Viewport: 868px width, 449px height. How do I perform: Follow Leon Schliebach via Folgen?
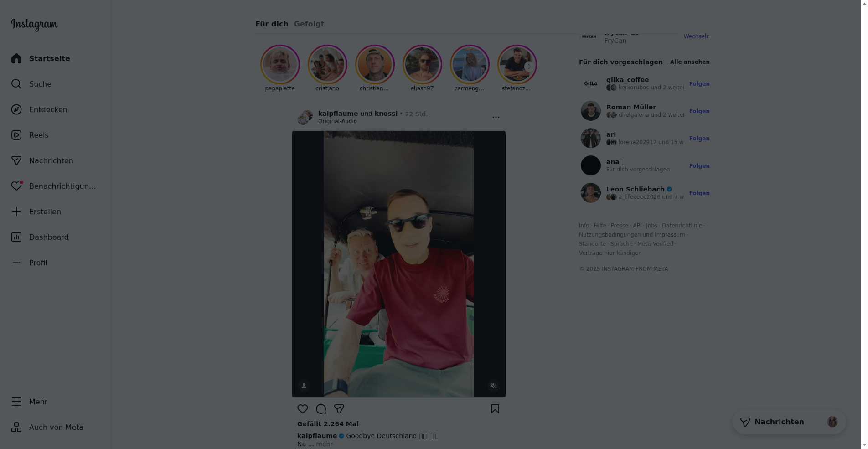(699, 193)
